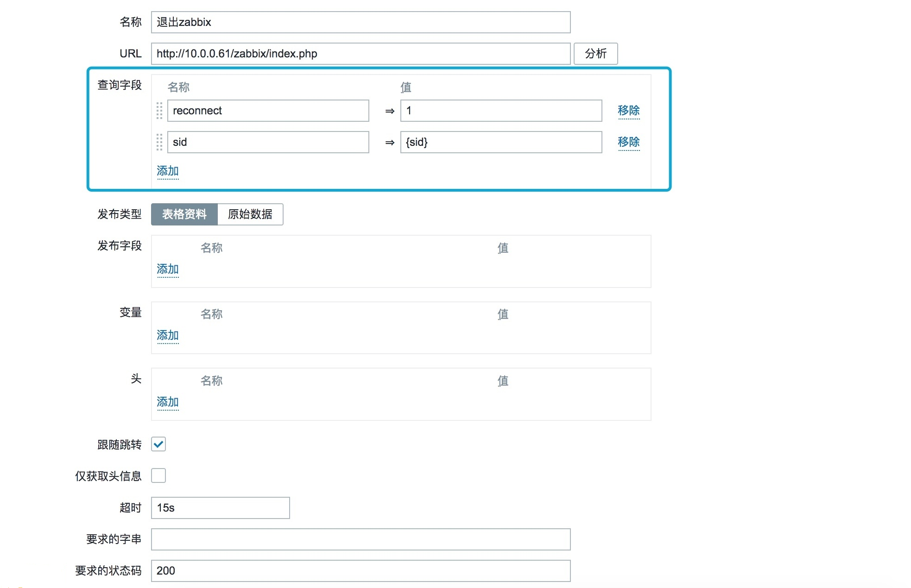
Task: Add a new 变量 row
Action: point(168,336)
